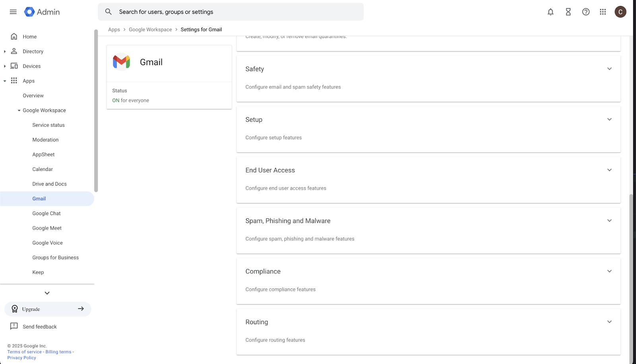The image size is (636, 364).
Task: Click the Home house icon
Action: (x=14, y=37)
